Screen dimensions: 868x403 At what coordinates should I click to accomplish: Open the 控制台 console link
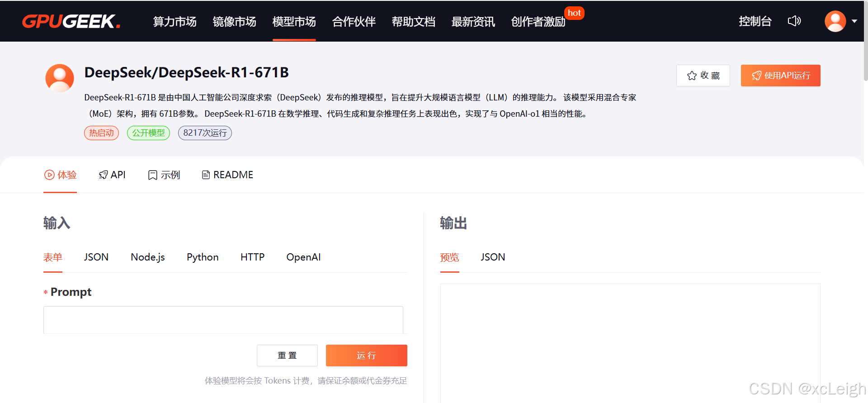point(755,21)
